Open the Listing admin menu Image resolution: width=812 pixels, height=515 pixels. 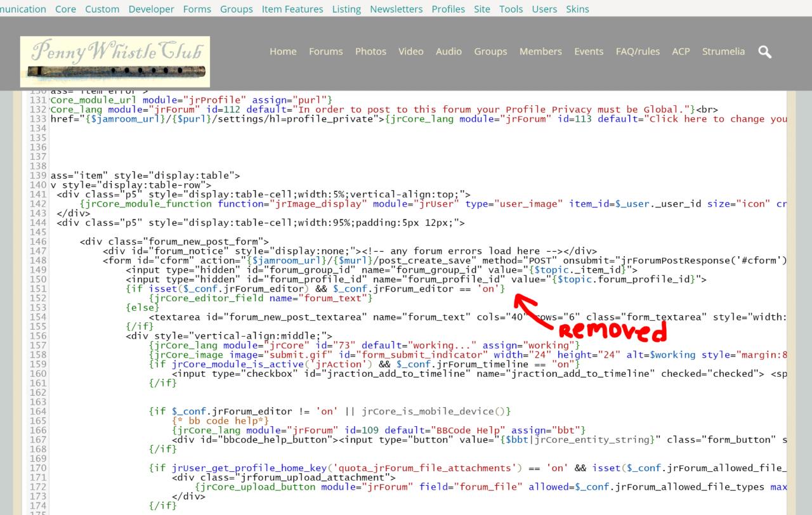346,9
